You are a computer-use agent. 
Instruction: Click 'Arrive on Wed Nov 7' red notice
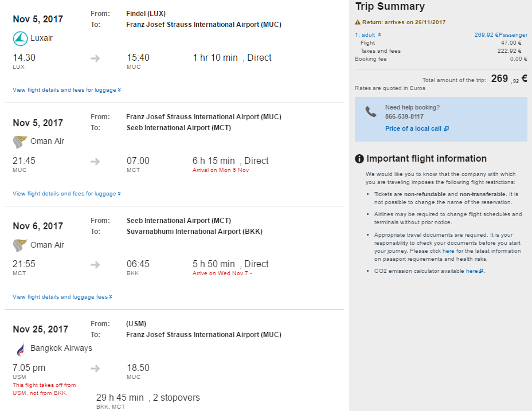[222, 273]
